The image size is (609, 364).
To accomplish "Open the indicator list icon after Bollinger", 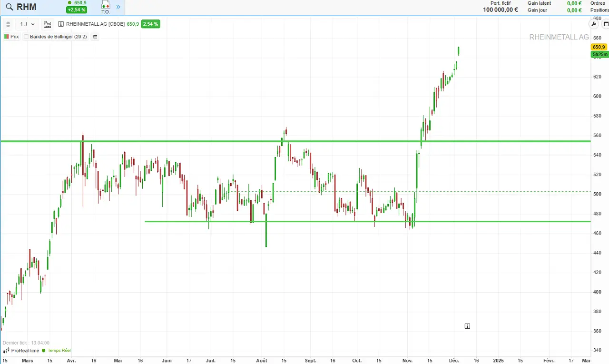I will [x=95, y=37].
